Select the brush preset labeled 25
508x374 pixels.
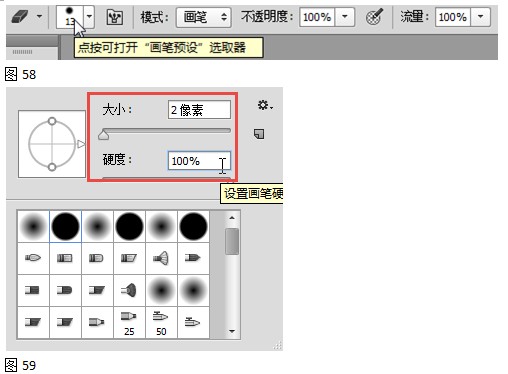[x=129, y=322]
